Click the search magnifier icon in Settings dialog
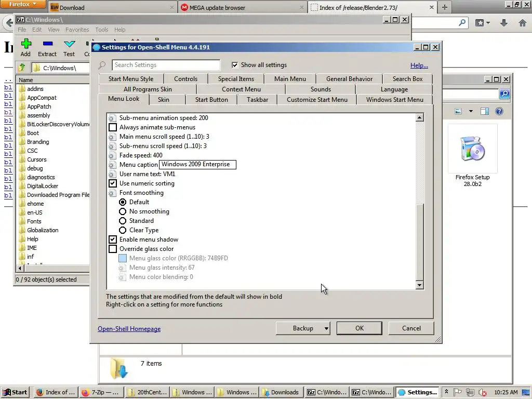The image size is (532, 399). (102, 65)
